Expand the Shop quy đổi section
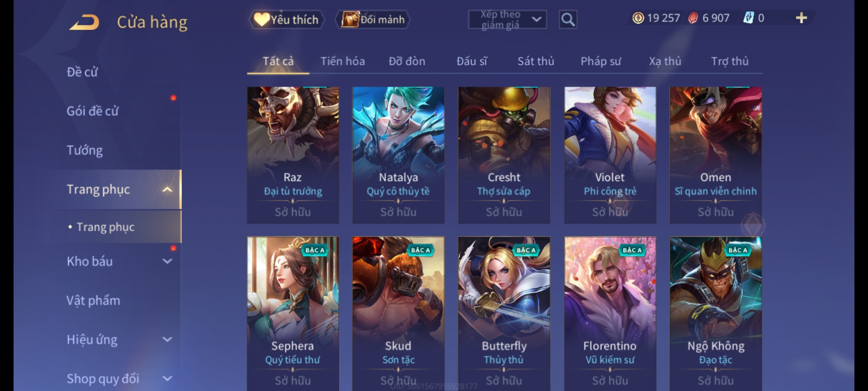Viewport: 868px width, 391px height. pos(167,378)
